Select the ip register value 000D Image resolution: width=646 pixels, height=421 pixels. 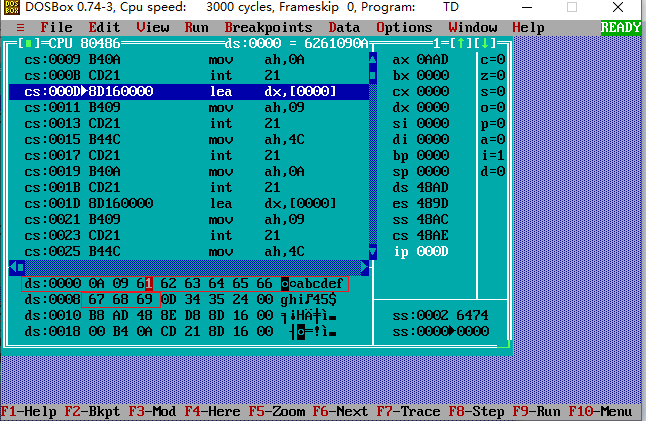[x=433, y=251]
